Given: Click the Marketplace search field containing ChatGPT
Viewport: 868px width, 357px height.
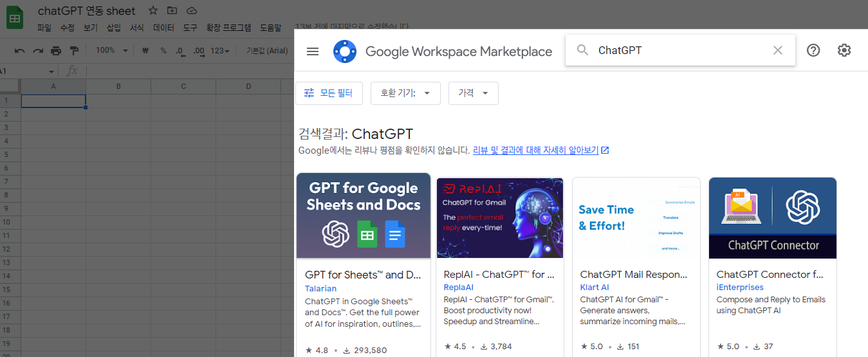Looking at the screenshot, I should 680,50.
